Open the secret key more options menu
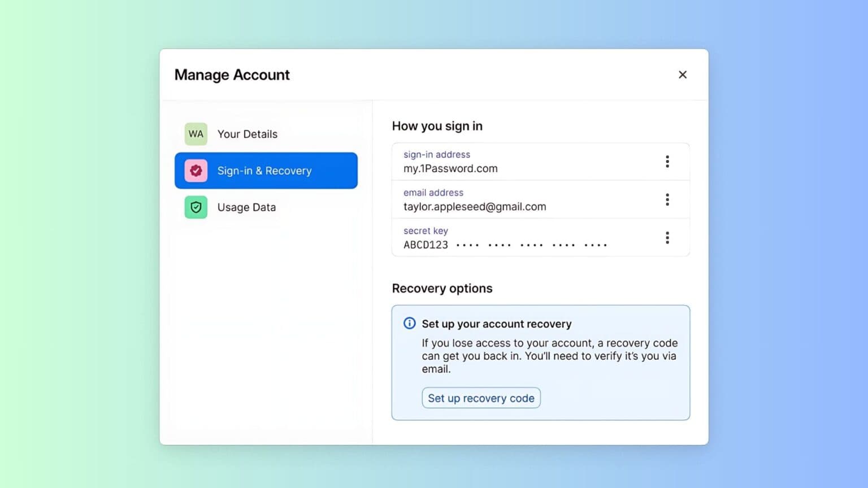The width and height of the screenshot is (868, 488). click(x=667, y=237)
